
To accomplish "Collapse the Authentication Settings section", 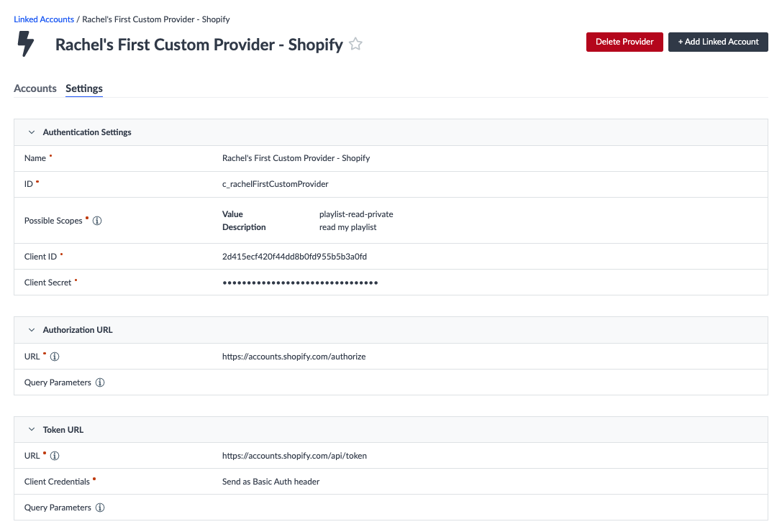I will coord(32,132).
